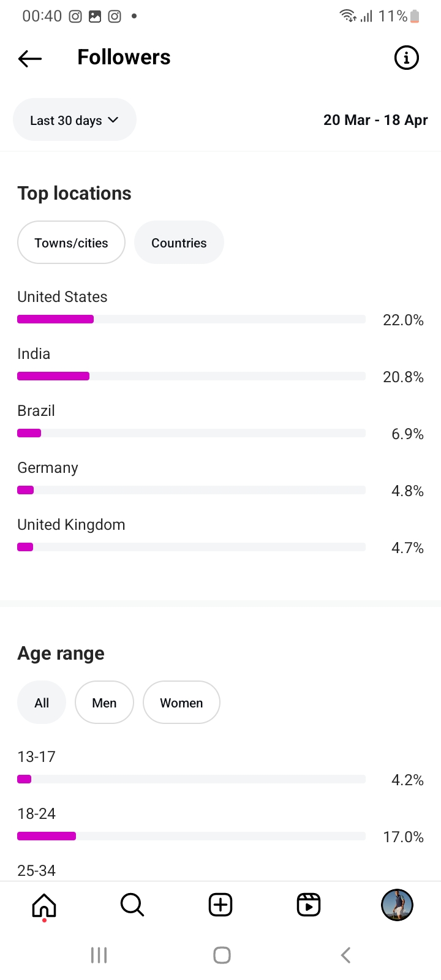
Task: Go back using the top-left arrow
Action: point(30,58)
